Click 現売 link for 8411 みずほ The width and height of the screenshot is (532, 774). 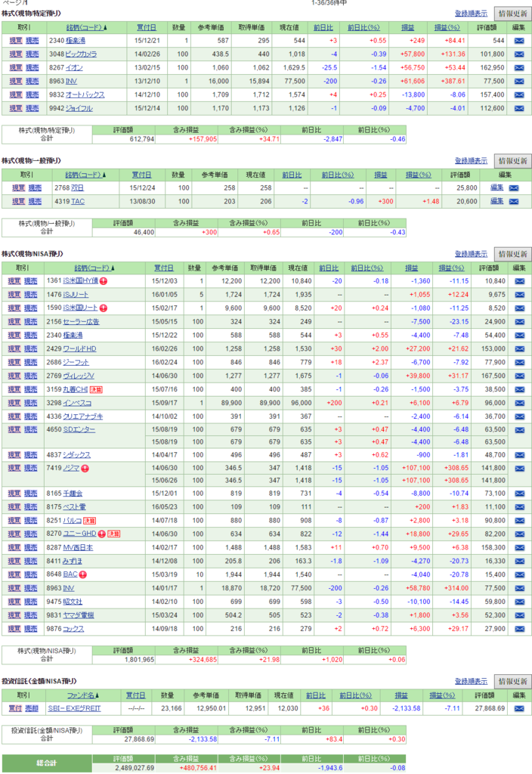tap(30, 562)
